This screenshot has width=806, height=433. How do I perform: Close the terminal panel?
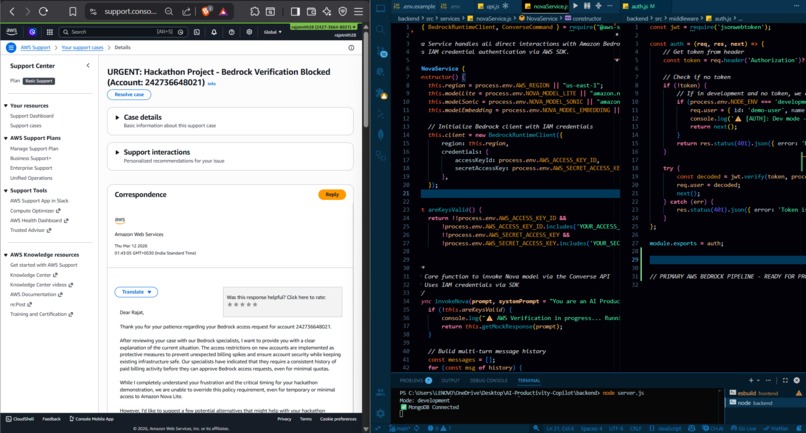coord(796,381)
